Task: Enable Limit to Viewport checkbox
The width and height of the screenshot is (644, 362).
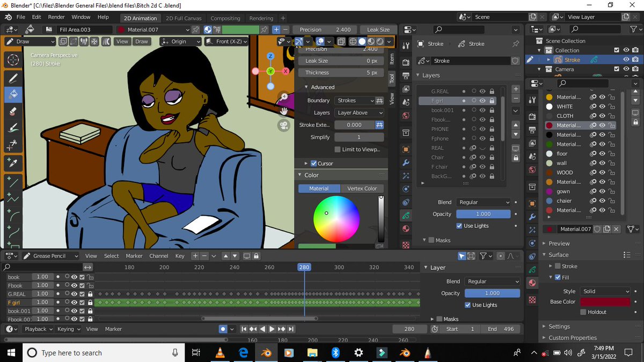Action: [x=338, y=150]
